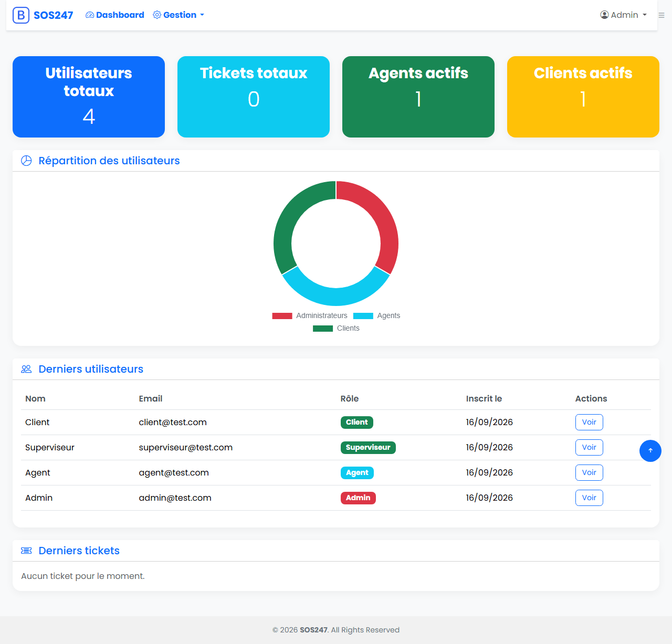Expand the Gestion dropdown menu
This screenshot has width=672, height=644.
pos(178,15)
